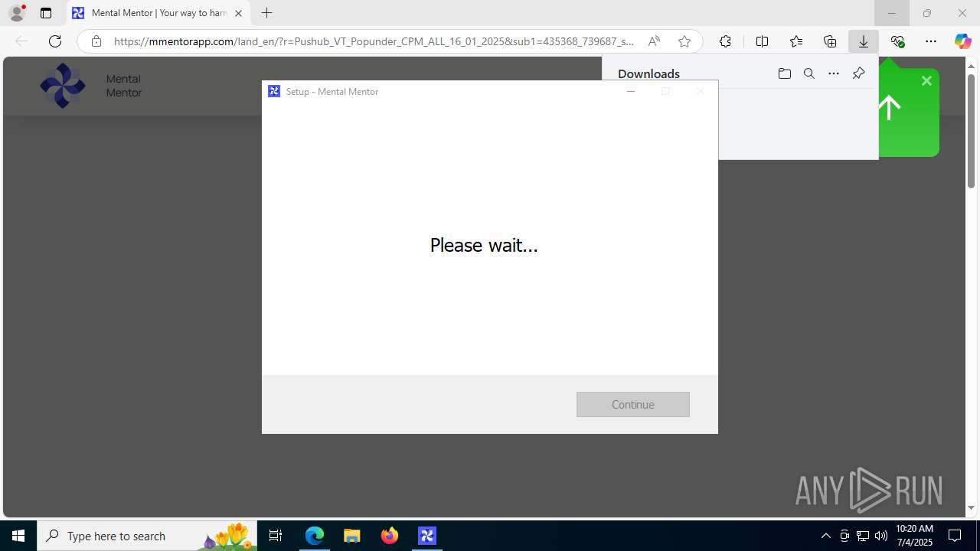This screenshot has height=551, width=980.
Task: Open the Edge profile avatar icon
Action: pos(17,13)
